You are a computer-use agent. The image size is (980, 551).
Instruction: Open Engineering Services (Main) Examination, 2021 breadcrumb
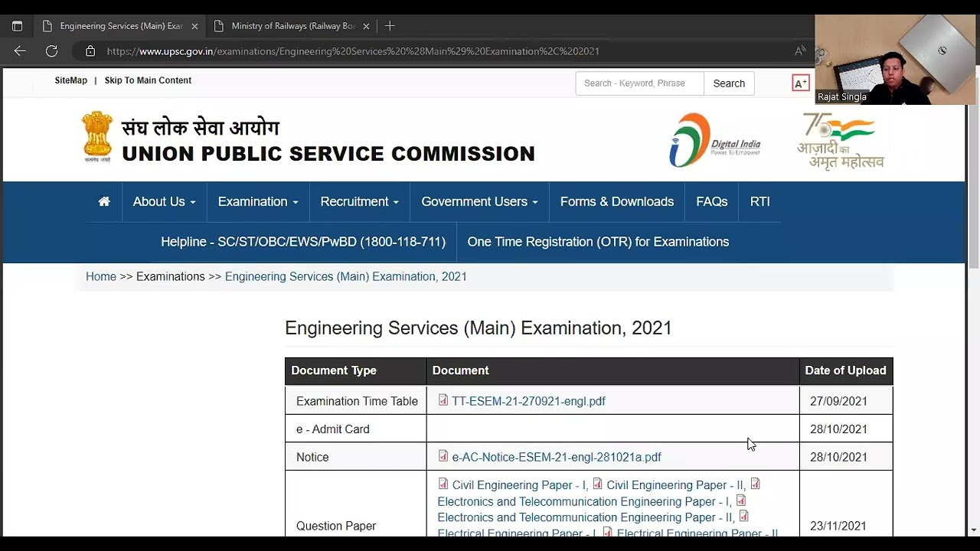[x=346, y=276]
